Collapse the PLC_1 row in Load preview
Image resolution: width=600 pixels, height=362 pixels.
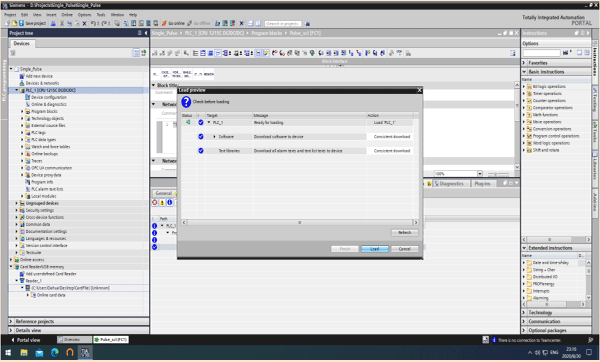[x=209, y=122]
